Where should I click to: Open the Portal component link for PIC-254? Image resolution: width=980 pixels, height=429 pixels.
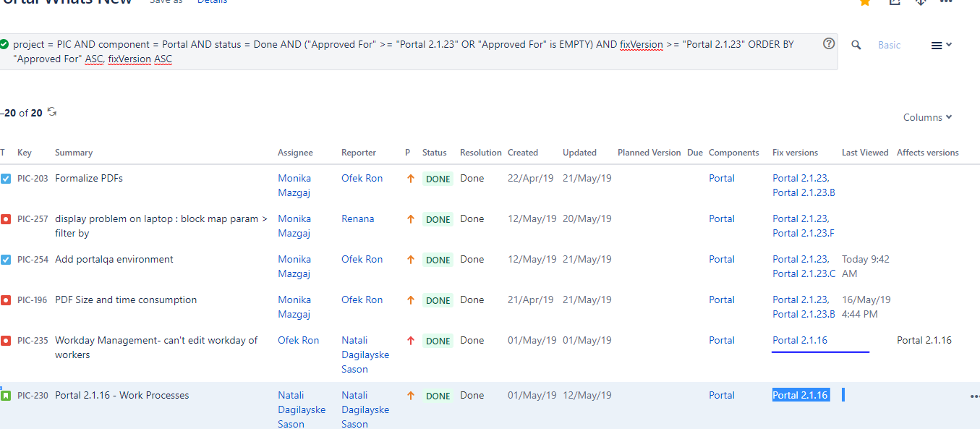tap(722, 259)
